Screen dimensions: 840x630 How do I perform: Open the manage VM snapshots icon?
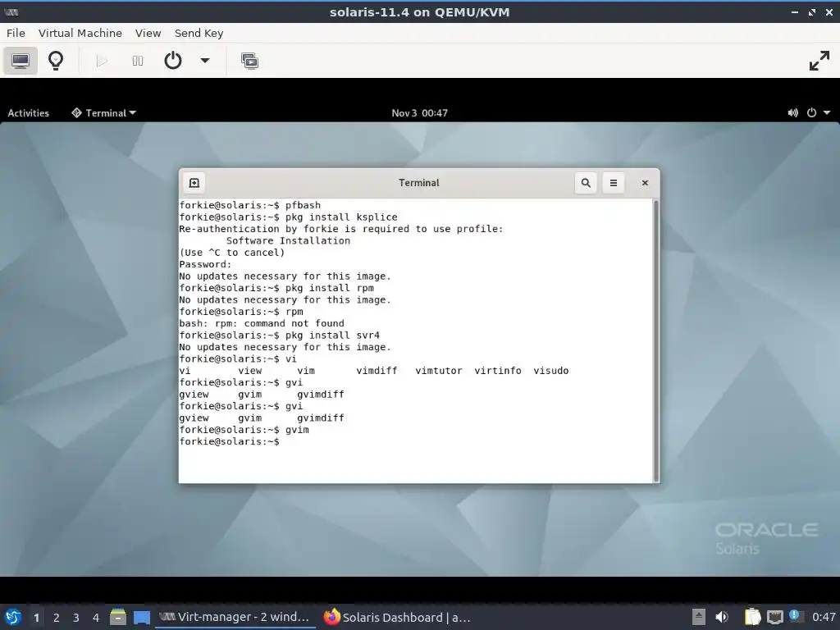point(249,61)
